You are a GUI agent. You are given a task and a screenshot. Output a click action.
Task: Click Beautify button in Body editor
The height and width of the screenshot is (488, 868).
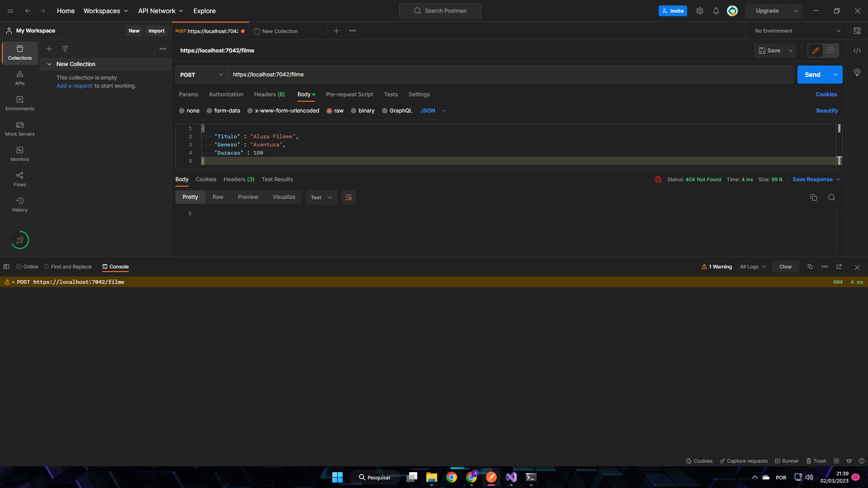tap(827, 110)
